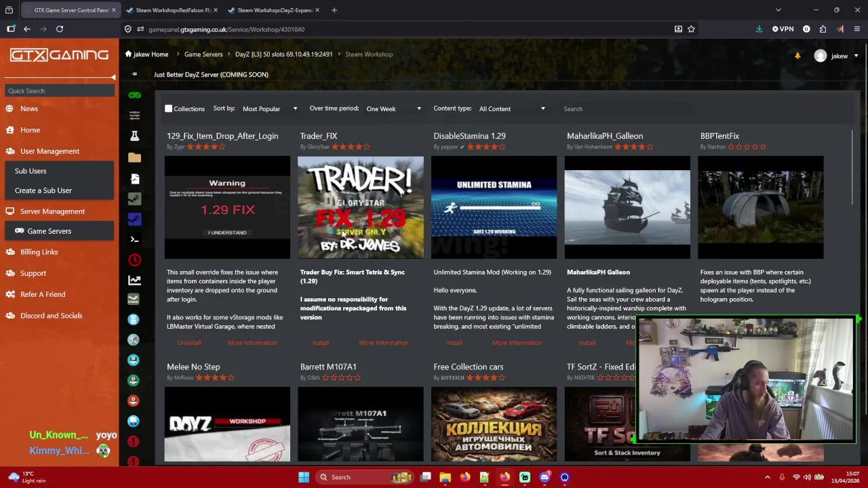Click the Windows Start button
This screenshot has height=488, width=868.
tap(304, 477)
